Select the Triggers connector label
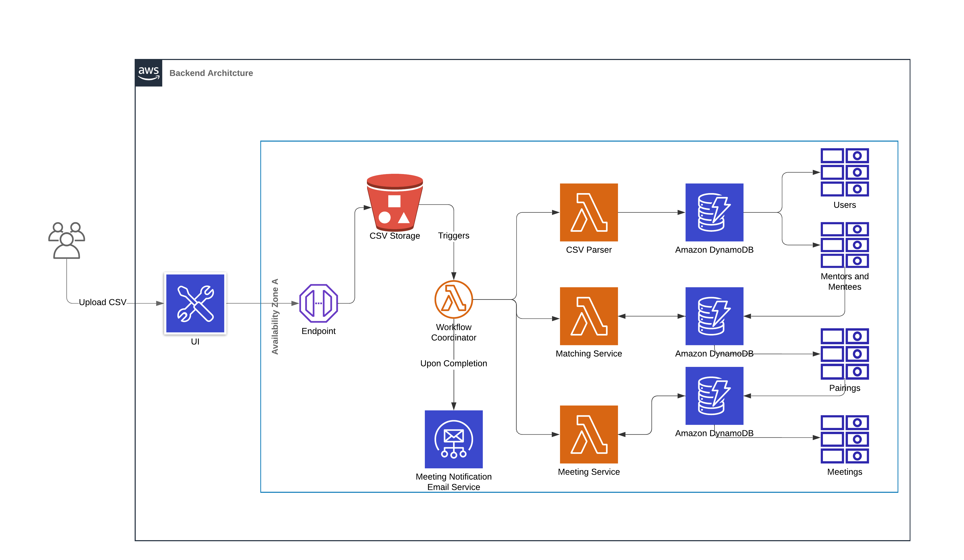This screenshot has height=560, width=964. point(453,235)
